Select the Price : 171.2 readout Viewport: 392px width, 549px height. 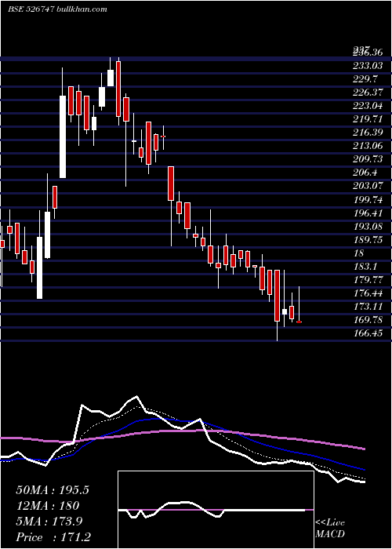coord(53,537)
